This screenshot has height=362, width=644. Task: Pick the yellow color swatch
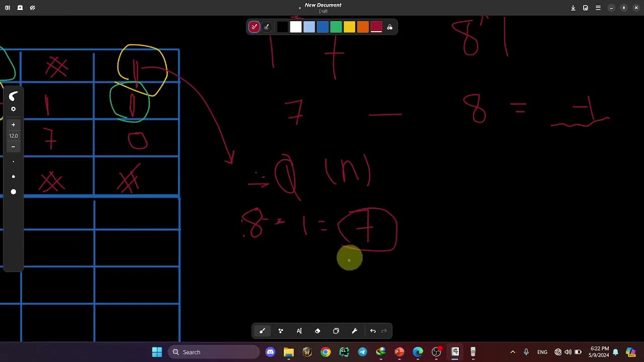349,27
